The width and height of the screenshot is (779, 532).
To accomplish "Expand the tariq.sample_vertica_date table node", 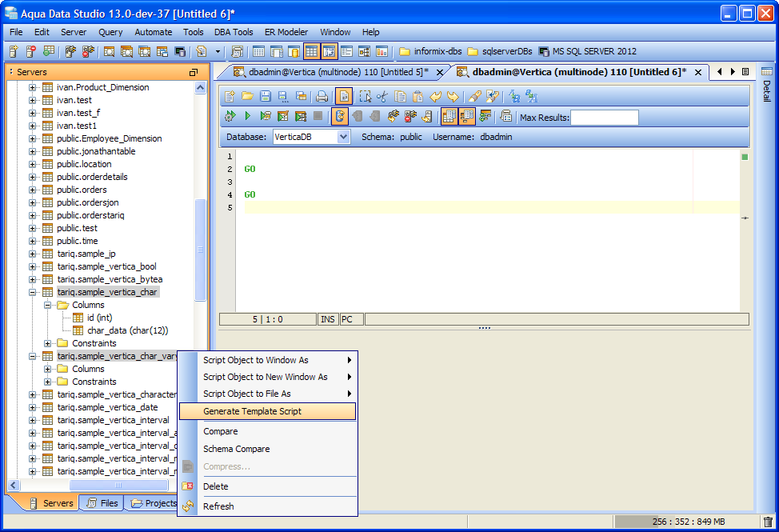I will click(x=32, y=407).
